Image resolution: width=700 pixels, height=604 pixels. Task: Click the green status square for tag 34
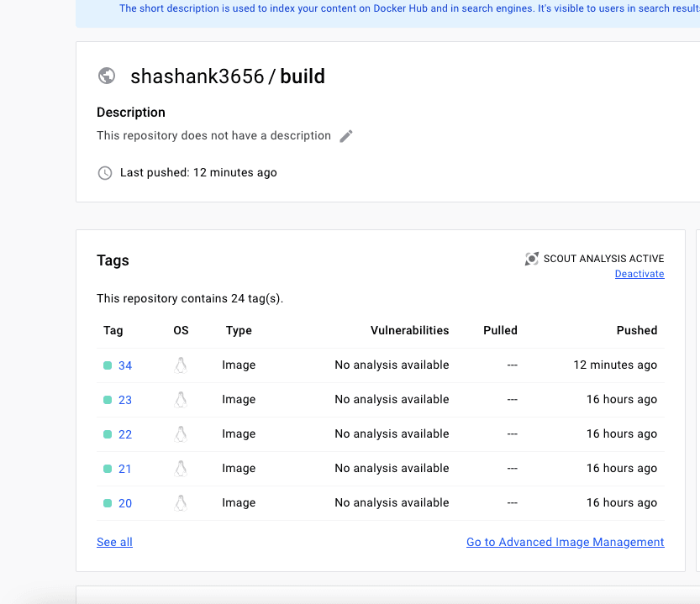[x=108, y=365]
